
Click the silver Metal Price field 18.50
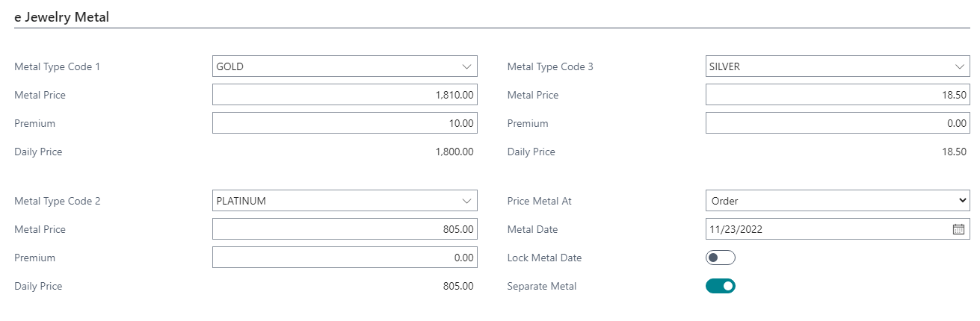click(x=837, y=95)
